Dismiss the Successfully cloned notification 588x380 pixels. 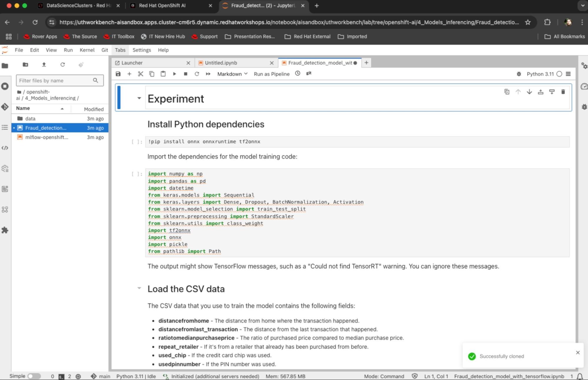(578, 352)
